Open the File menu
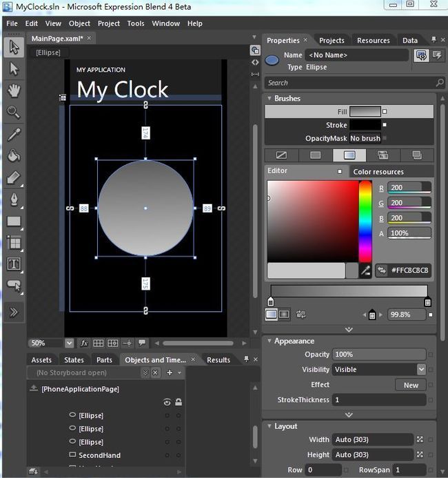This screenshot has height=478, width=448. point(12,23)
